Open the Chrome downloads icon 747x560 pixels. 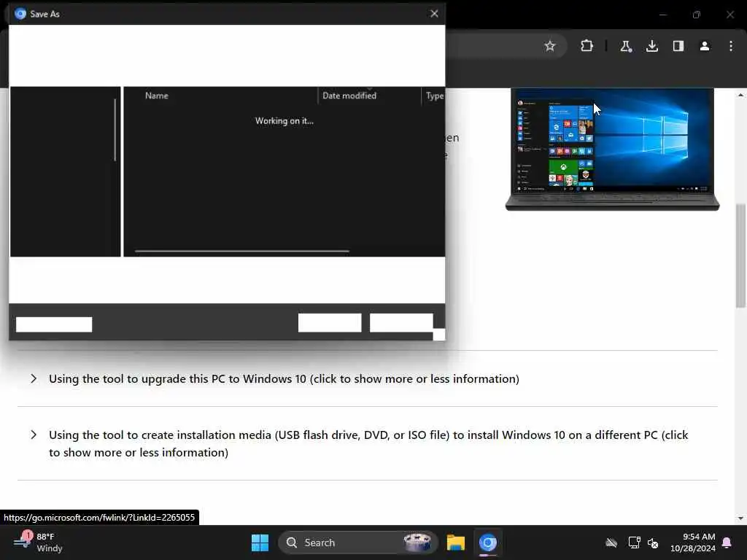coord(651,46)
